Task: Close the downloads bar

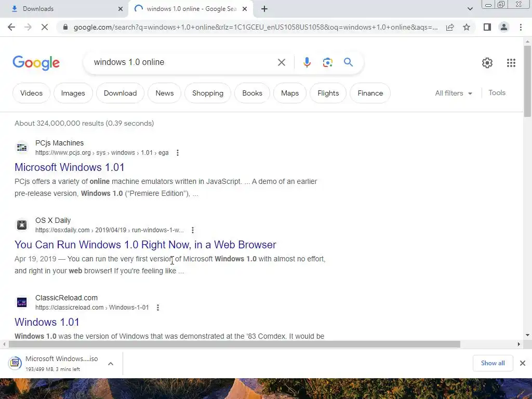Action: [523, 363]
